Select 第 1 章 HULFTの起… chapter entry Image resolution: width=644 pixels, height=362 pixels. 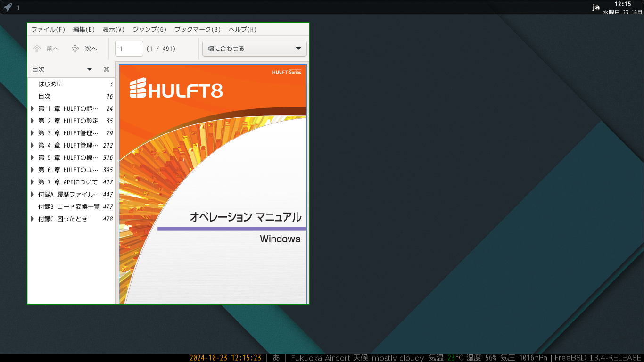pyautogui.click(x=71, y=108)
